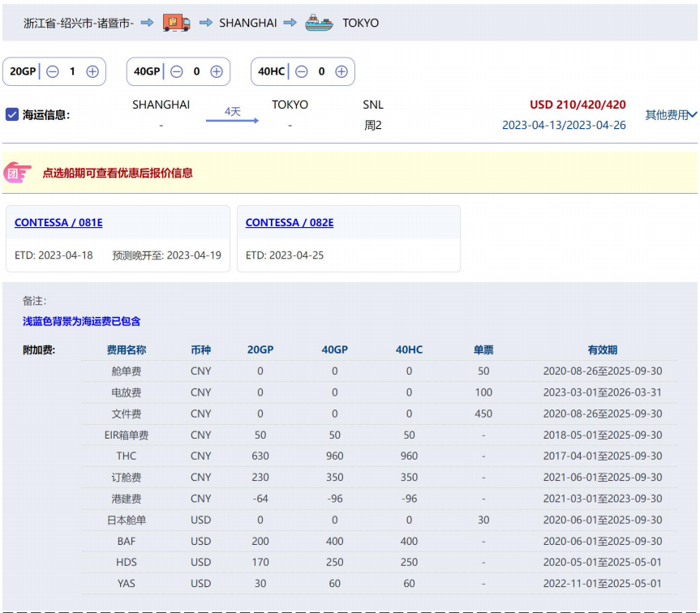Click the 20GP quantity value field
The image size is (700, 613).
tap(72, 71)
